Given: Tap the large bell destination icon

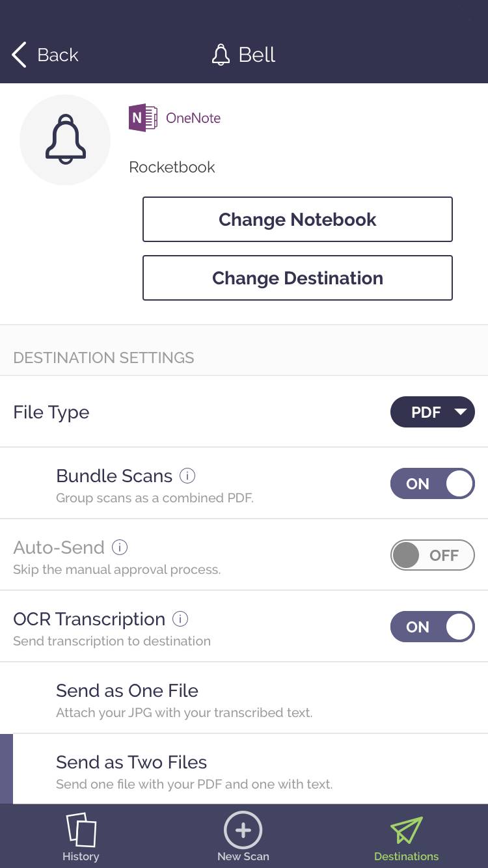Looking at the screenshot, I should coord(65,139).
